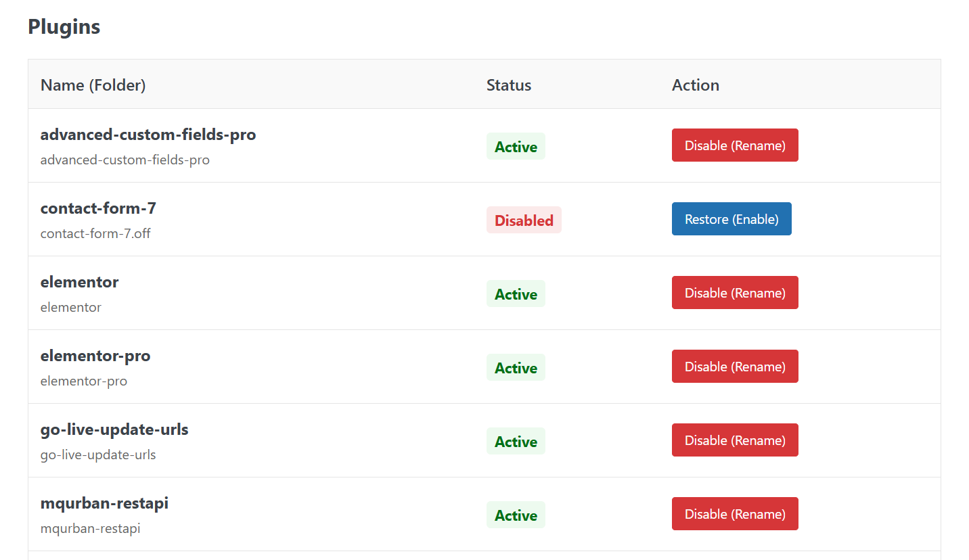Click the go-live-update-urls plugin name

114,429
